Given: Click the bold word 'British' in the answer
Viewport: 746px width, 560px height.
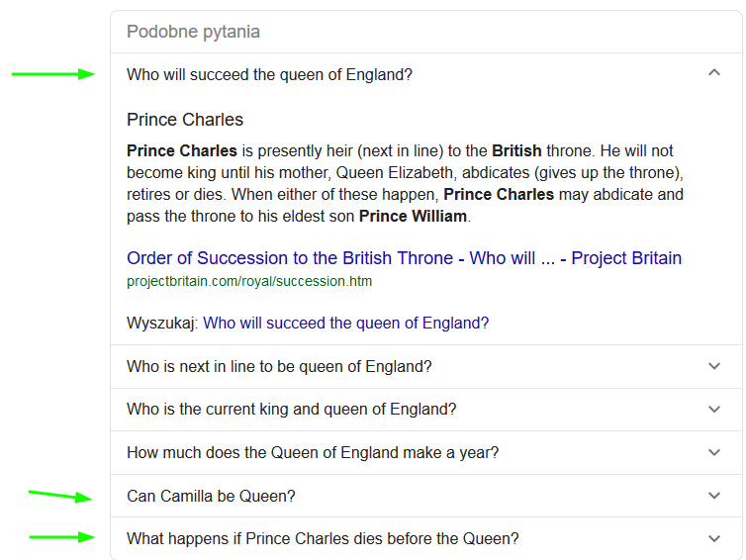Looking at the screenshot, I should [x=516, y=151].
